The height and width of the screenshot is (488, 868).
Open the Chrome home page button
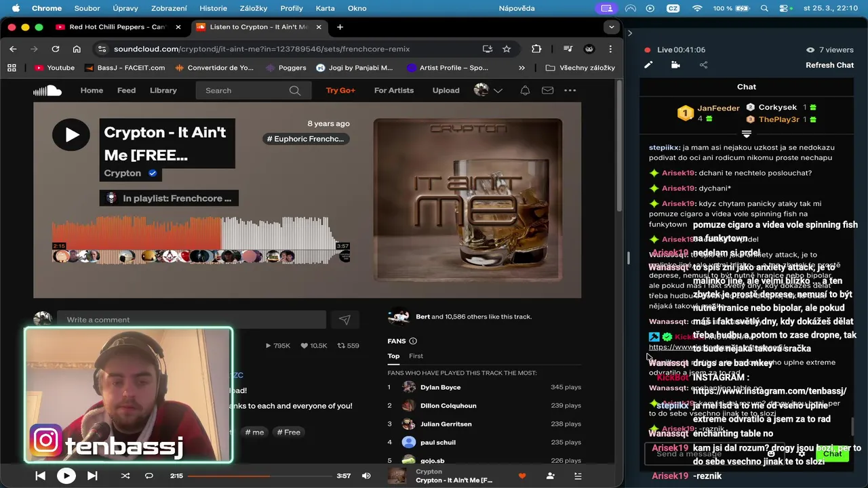[x=77, y=49]
